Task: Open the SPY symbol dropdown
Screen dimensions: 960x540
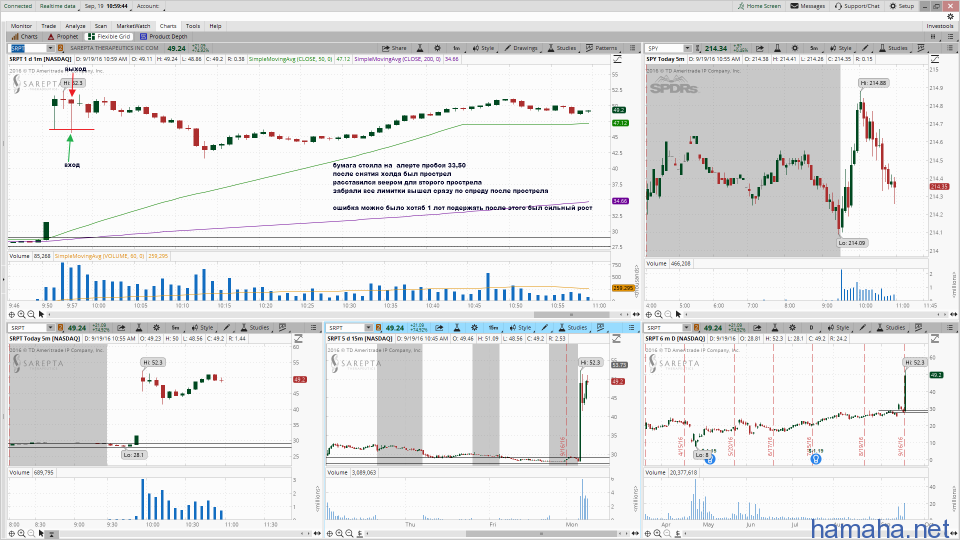Action: 688,48
